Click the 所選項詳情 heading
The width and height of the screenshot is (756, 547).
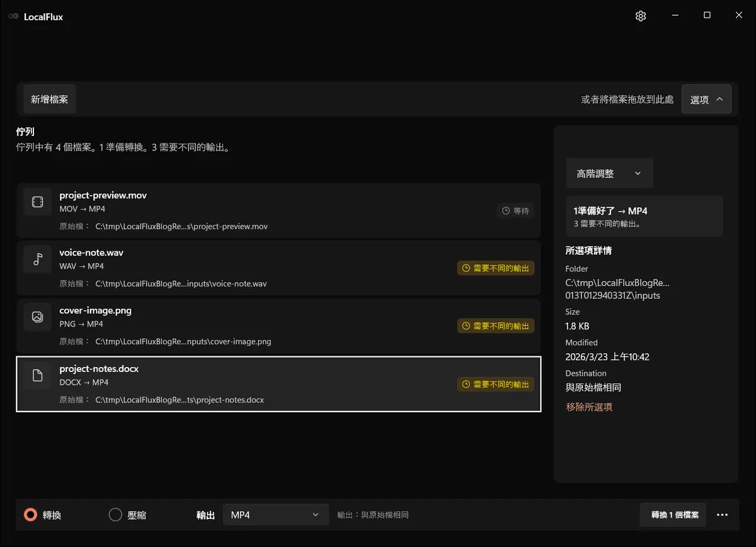(x=588, y=251)
